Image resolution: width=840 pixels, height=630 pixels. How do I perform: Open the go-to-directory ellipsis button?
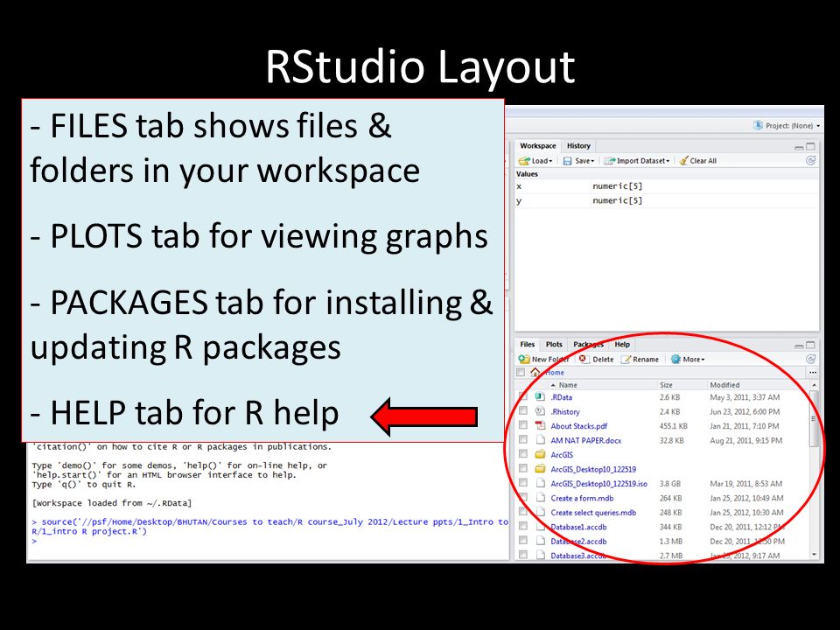click(x=813, y=373)
